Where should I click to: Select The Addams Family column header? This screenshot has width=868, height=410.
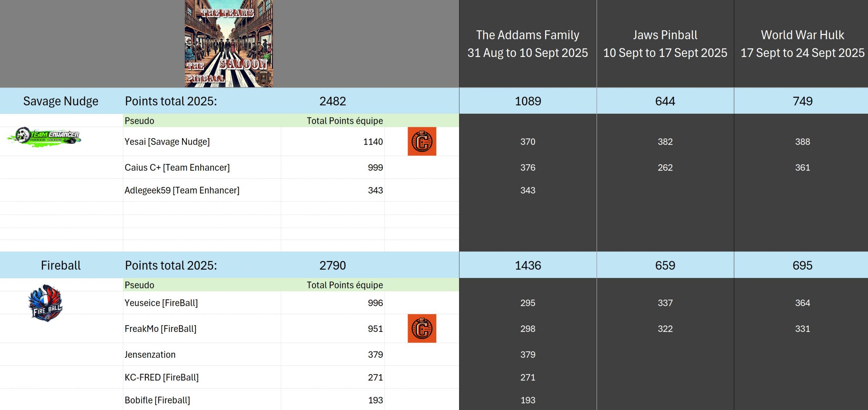coord(528,44)
